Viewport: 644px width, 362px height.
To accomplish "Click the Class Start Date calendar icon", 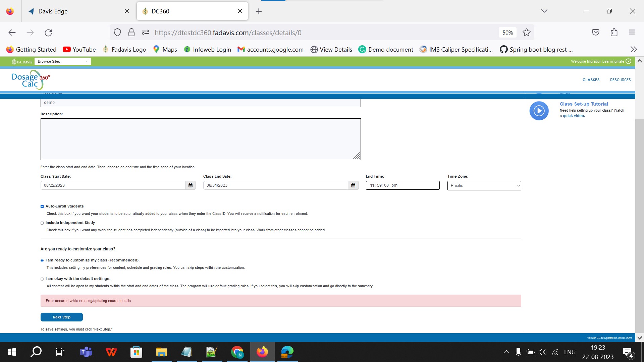I will [191, 185].
